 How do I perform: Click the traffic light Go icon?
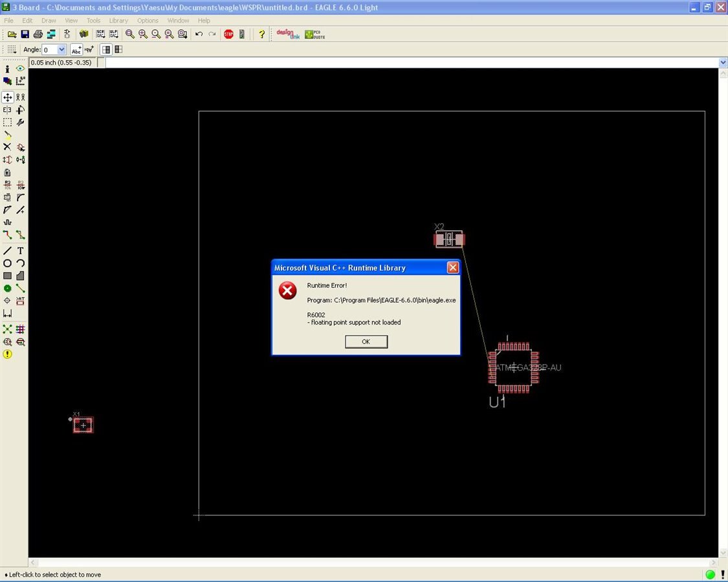point(242,34)
